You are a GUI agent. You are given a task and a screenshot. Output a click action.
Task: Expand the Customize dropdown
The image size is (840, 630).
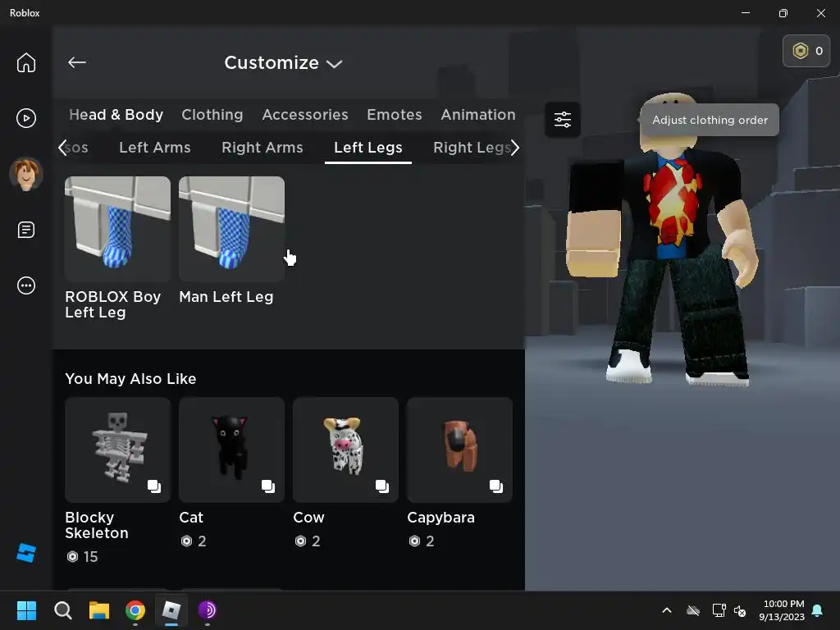coord(283,62)
